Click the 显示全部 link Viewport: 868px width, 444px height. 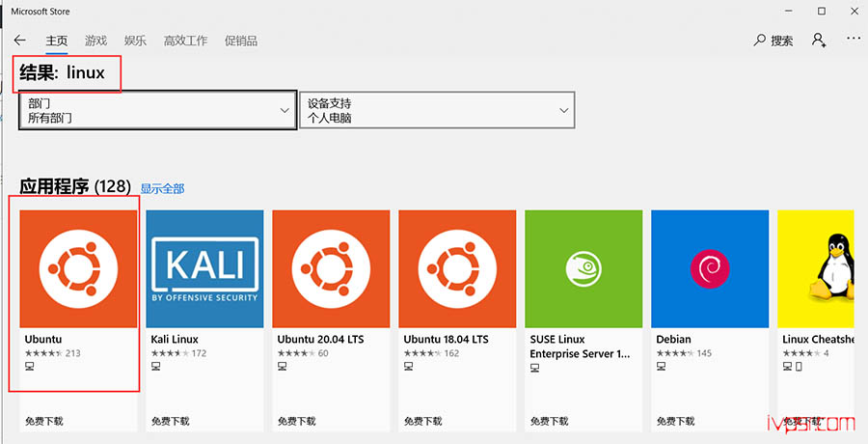162,188
